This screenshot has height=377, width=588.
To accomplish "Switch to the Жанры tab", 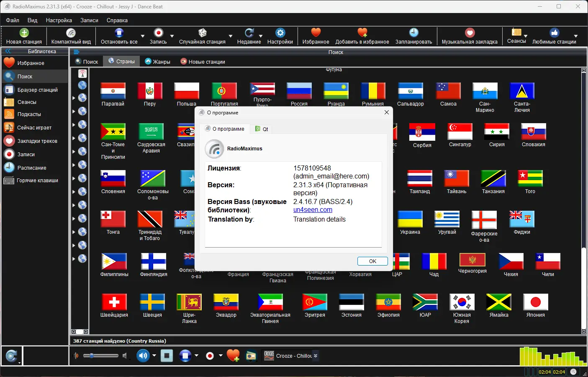I will coord(157,62).
